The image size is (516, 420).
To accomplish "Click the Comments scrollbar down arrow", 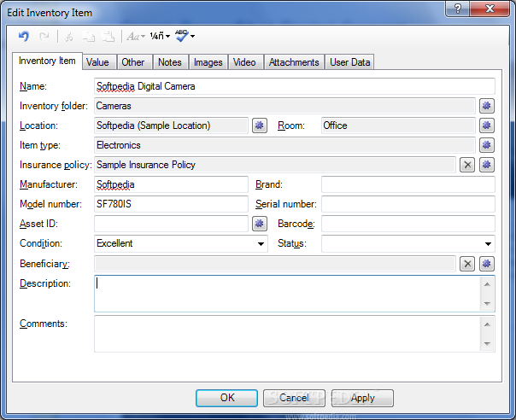I will click(487, 343).
